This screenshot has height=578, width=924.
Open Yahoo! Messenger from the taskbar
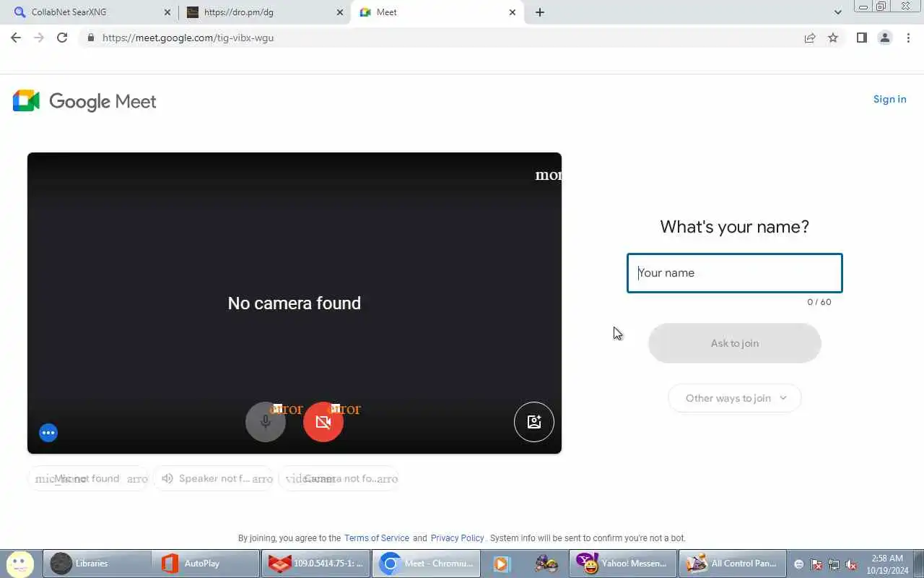click(x=623, y=564)
